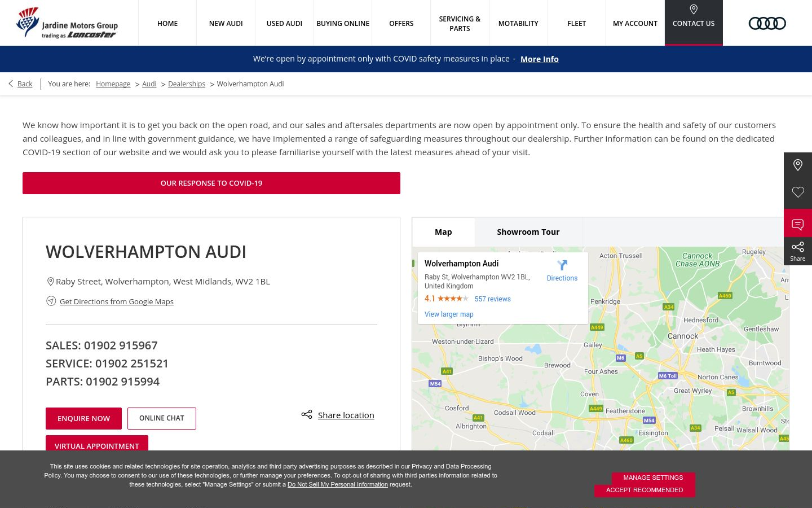Open SERVICING & PARTS menu

tap(460, 23)
